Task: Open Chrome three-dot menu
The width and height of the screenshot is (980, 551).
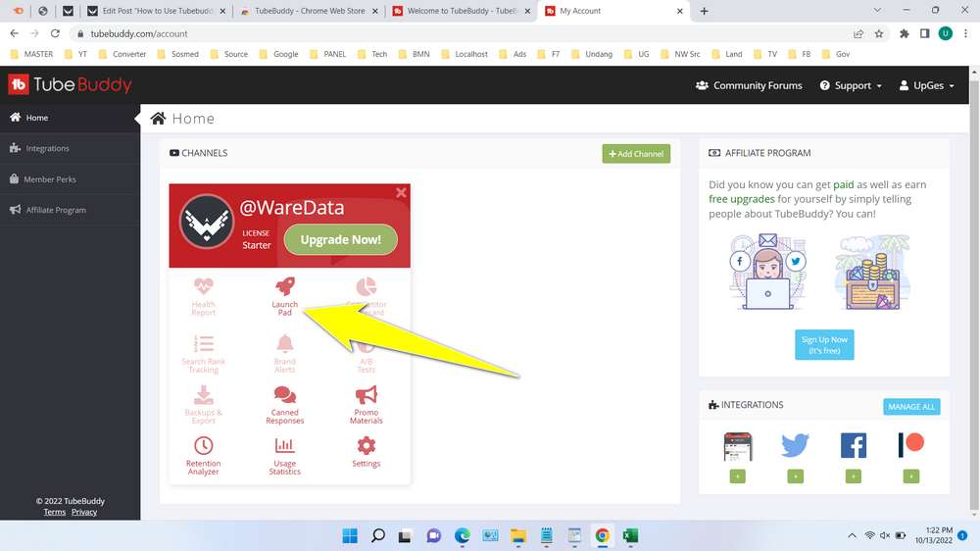Action: (x=965, y=33)
